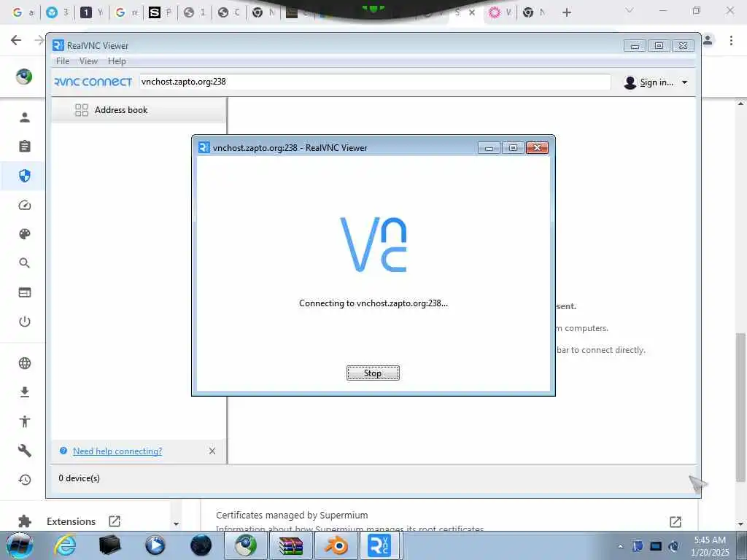Image resolution: width=747 pixels, height=560 pixels.
Task: Maximize the vnchost connecting dialog
Action: click(513, 147)
